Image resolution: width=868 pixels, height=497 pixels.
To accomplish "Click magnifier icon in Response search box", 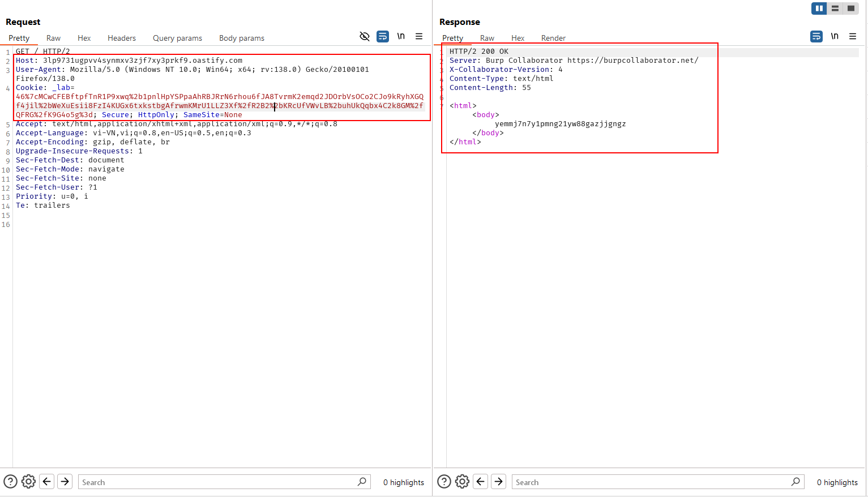I will coord(796,482).
